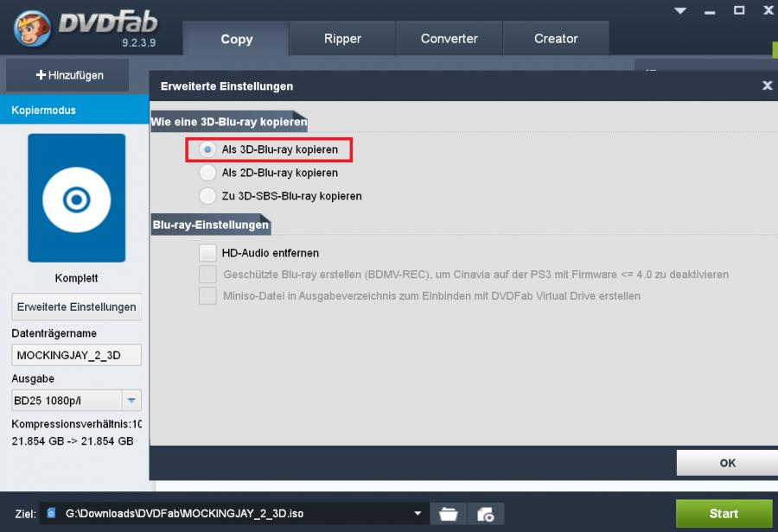Image resolution: width=778 pixels, height=532 pixels.
Task: Click the 'Blu-ray-Einstellungen' section header
Action: pyautogui.click(x=211, y=225)
